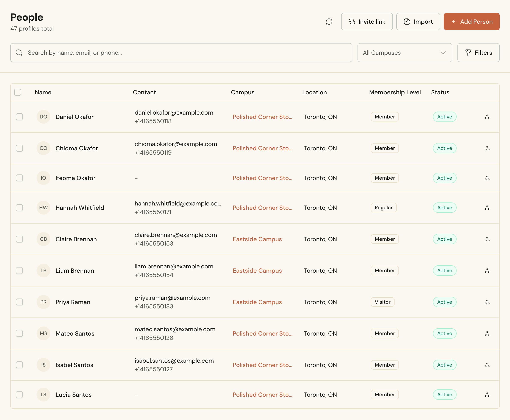The image size is (510, 420).
Task: Open row actions for Daniel Okafor
Action: tap(487, 117)
